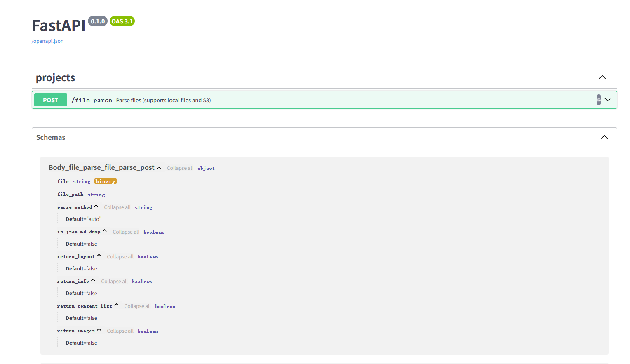Screen dimensions: 630x364
Task: Click Collapse all beside is_json_md_dump
Action: [126, 232]
